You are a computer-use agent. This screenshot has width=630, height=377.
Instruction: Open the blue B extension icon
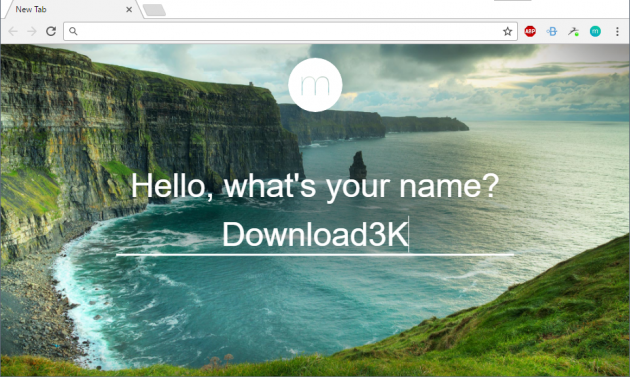tap(552, 31)
